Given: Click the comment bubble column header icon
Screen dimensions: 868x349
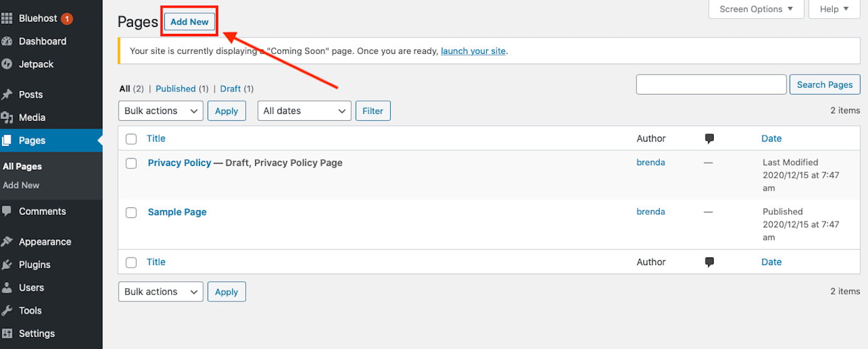Looking at the screenshot, I should (709, 138).
